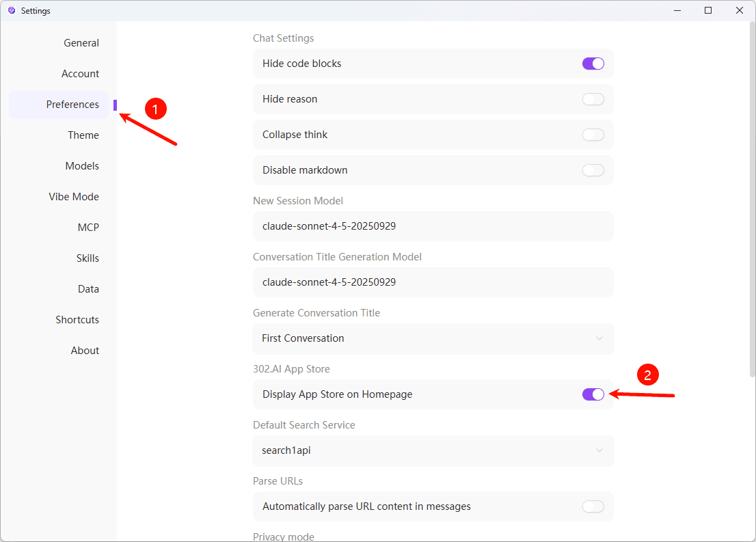Turn on Collapse think

pos(593,134)
